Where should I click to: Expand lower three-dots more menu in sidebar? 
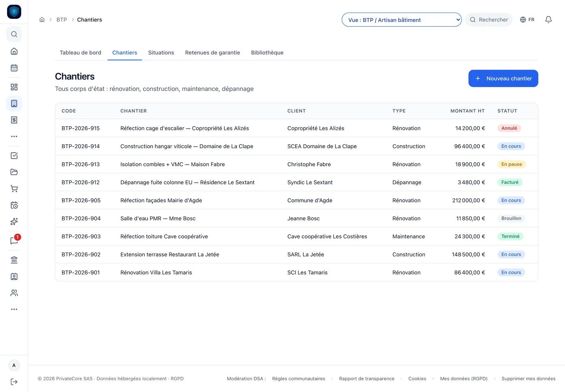14,309
